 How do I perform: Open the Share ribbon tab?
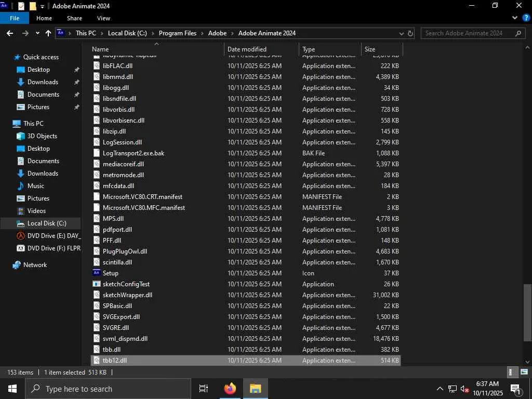pos(74,18)
